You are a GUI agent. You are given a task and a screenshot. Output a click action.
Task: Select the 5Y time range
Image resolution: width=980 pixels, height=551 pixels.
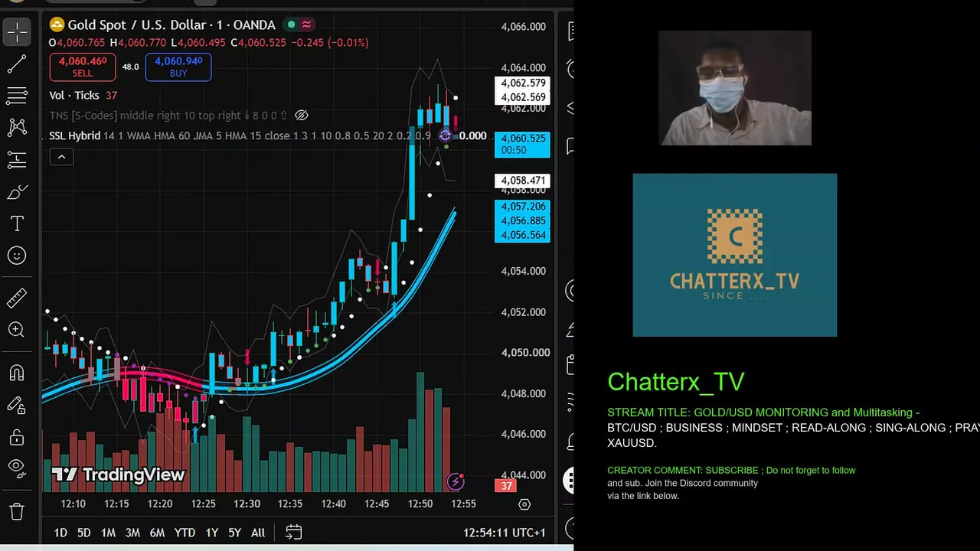coord(234,533)
